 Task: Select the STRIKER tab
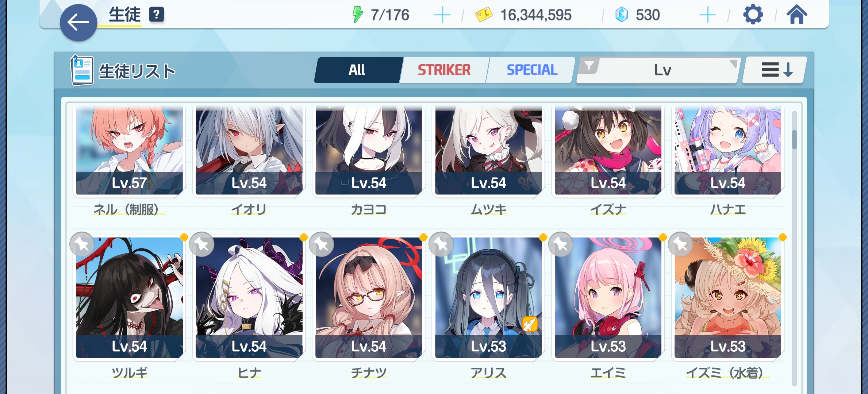[x=444, y=70]
